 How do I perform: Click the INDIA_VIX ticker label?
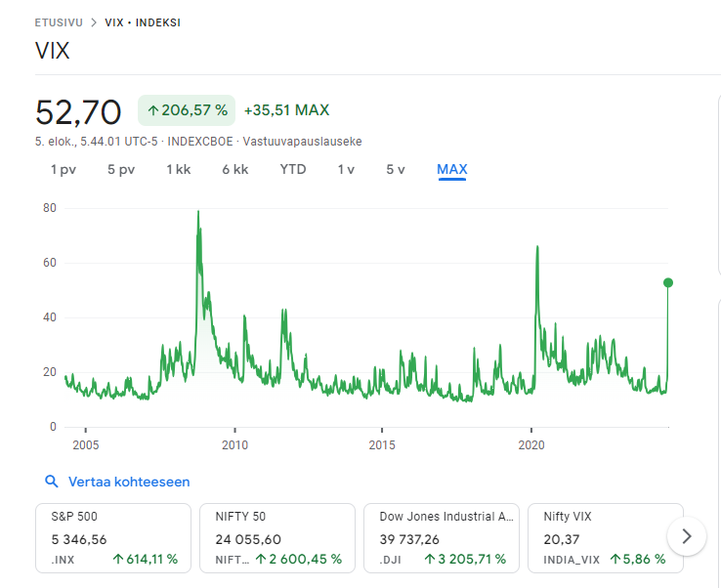[x=572, y=560]
